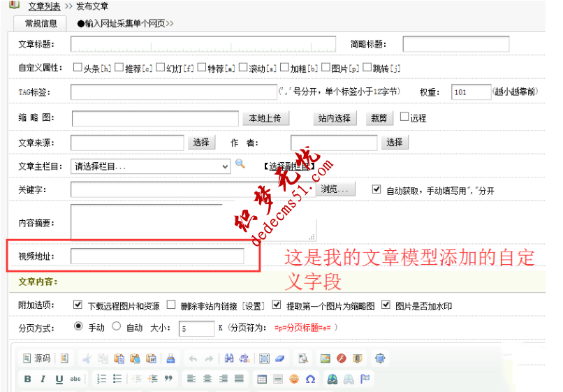This screenshot has width=563, height=392.
Task: Check the 幻灯[f] attribute checkbox
Action: pos(161,67)
